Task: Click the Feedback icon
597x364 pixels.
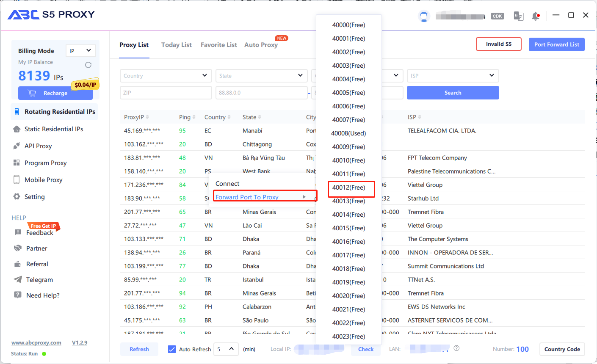Action: tap(18, 232)
